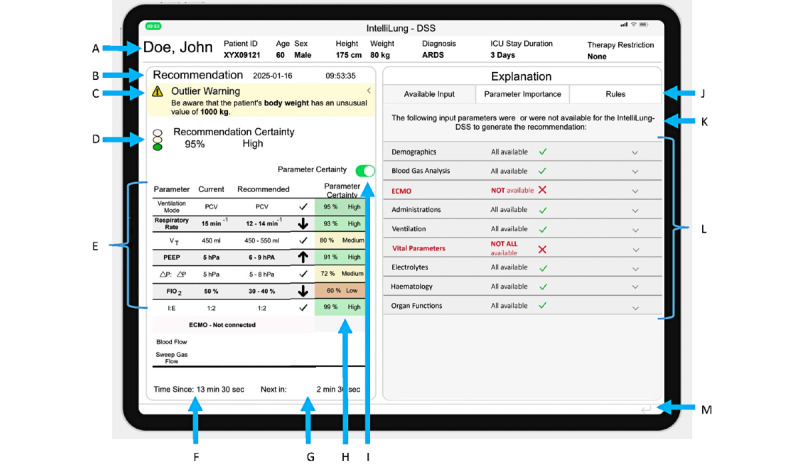800x465 pixels.
Task: Expand the Blood Gas Analysis row
Action: (522, 171)
